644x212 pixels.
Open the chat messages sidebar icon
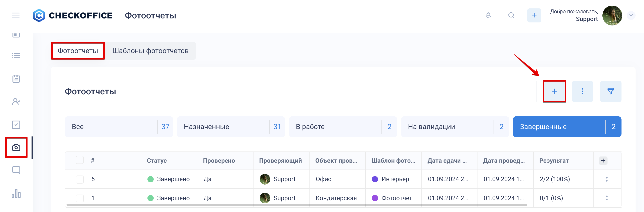16,170
